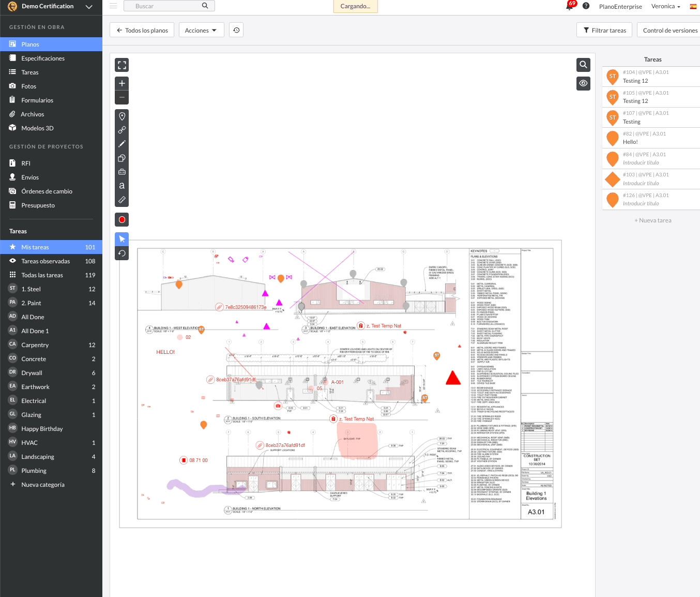Select the Plumbing category
Screen dimensions: 700x597
(x=51, y=471)
